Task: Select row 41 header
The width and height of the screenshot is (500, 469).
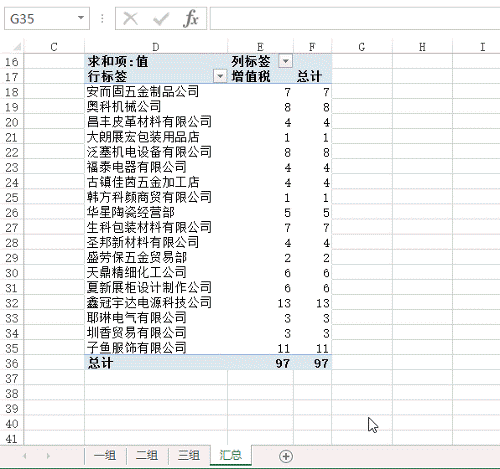Action: point(12,439)
